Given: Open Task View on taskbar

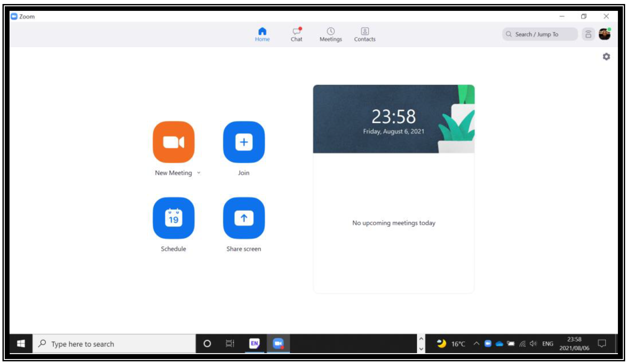Looking at the screenshot, I should click(x=230, y=344).
